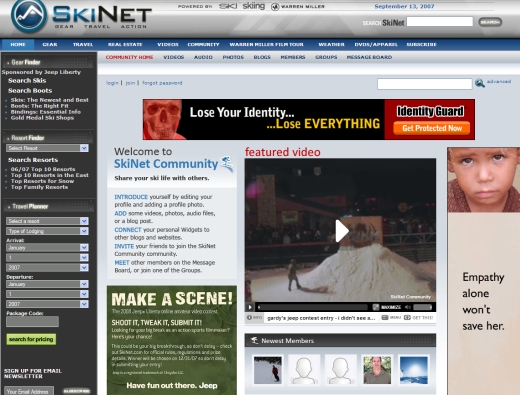Click the search for pricing button
520x395 pixels.
coord(31,339)
